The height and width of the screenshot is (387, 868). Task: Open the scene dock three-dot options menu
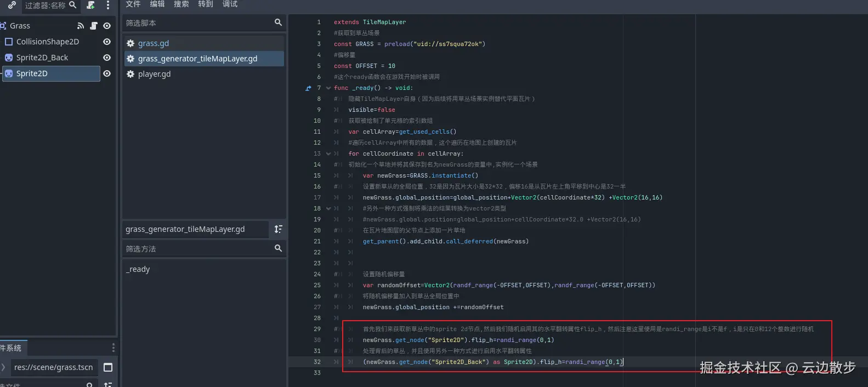point(107,5)
